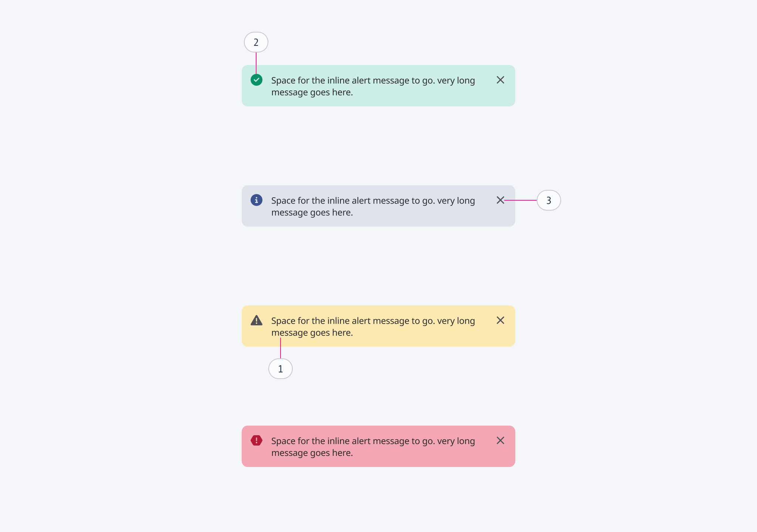
Task: Click the line connecting marker 3 to close button
Action: 520,200
